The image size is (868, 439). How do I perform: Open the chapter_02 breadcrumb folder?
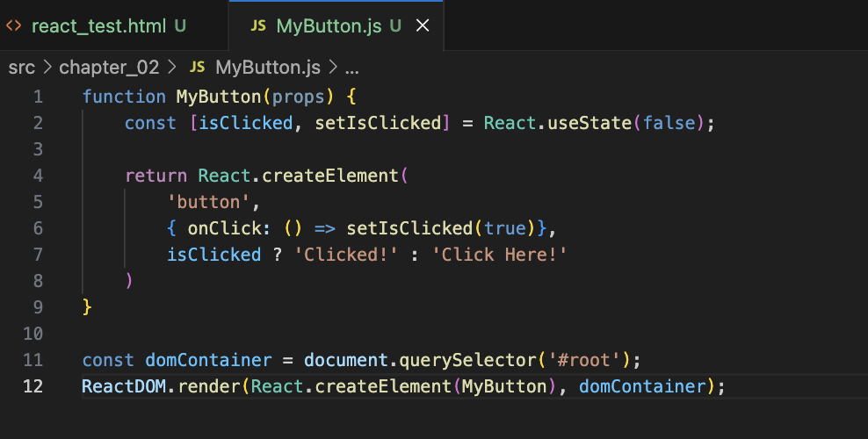tap(109, 68)
